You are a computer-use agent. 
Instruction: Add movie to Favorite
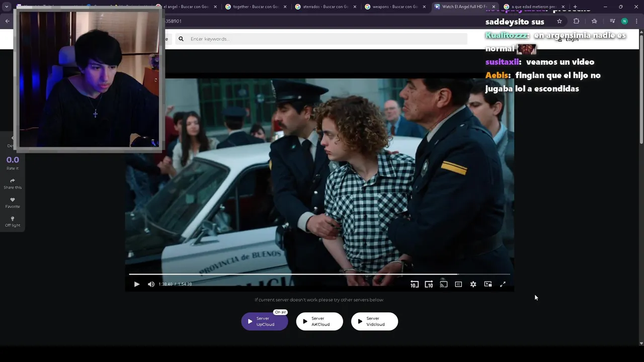tap(13, 203)
